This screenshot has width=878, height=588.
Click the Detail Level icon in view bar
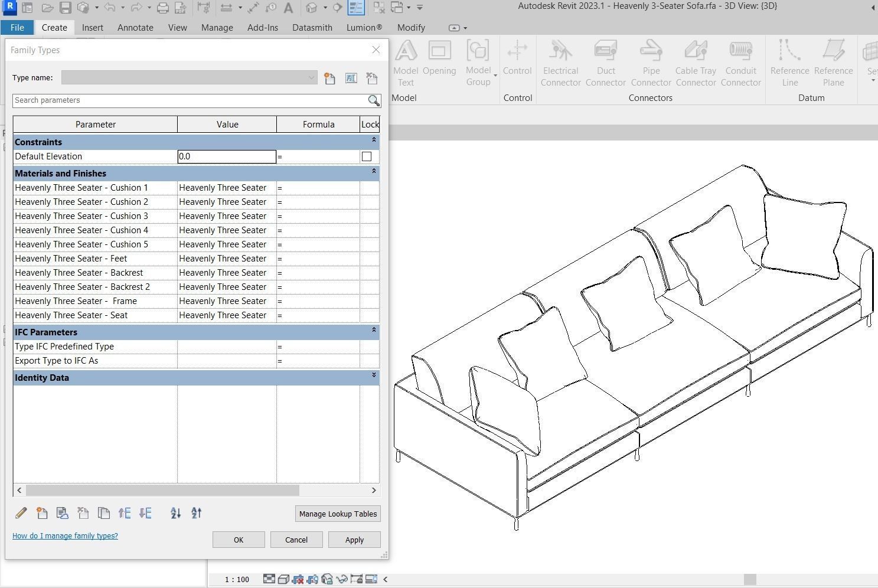[269, 579]
